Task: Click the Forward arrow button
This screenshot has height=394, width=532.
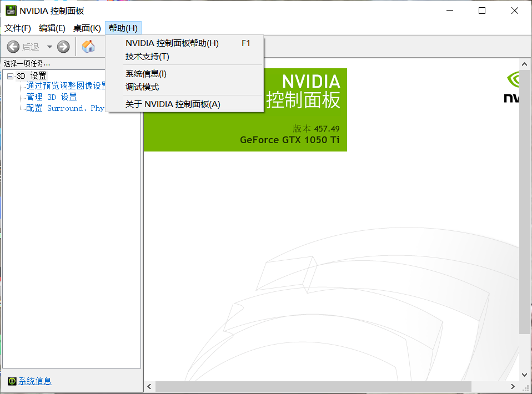Action: click(63, 47)
